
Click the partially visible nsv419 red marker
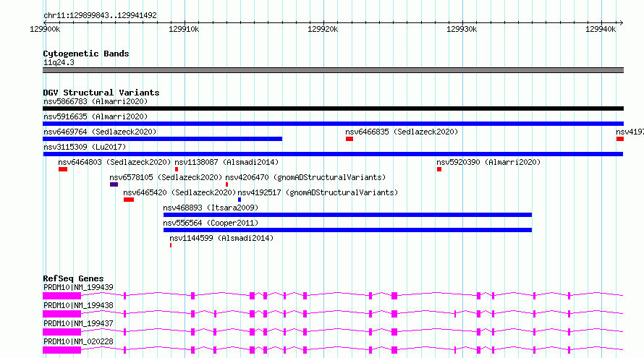(x=620, y=139)
